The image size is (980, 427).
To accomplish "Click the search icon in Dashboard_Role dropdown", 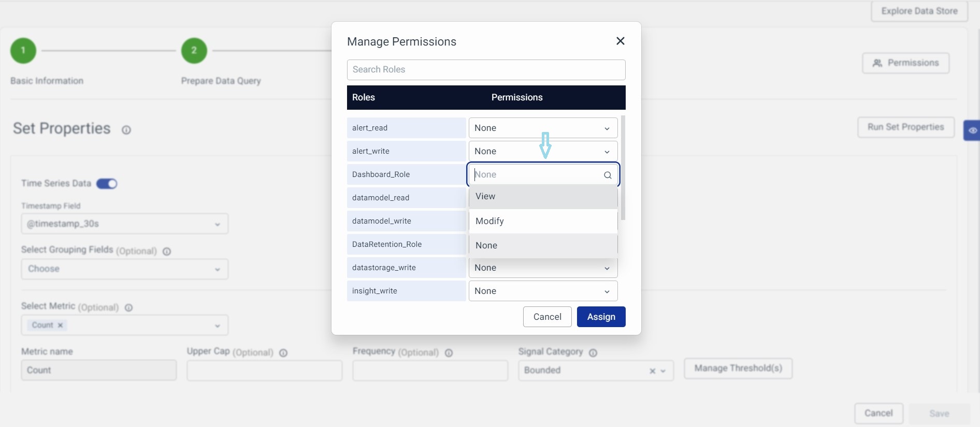I will click(608, 175).
